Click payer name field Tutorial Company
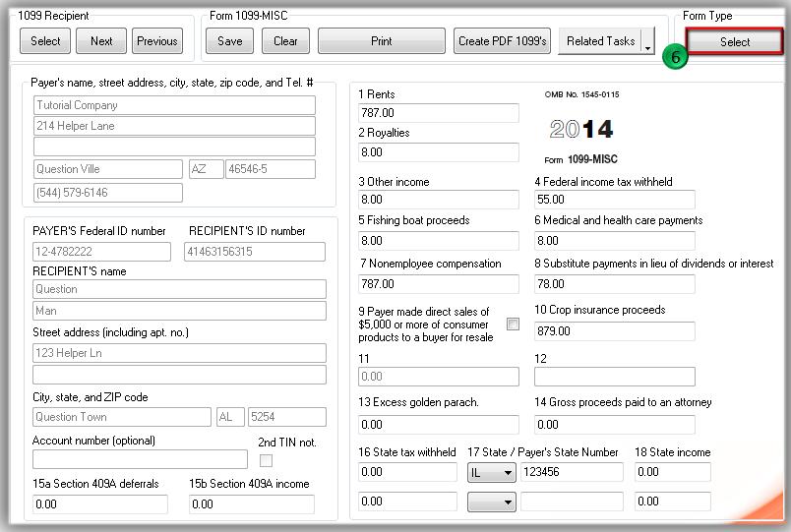 (x=174, y=105)
